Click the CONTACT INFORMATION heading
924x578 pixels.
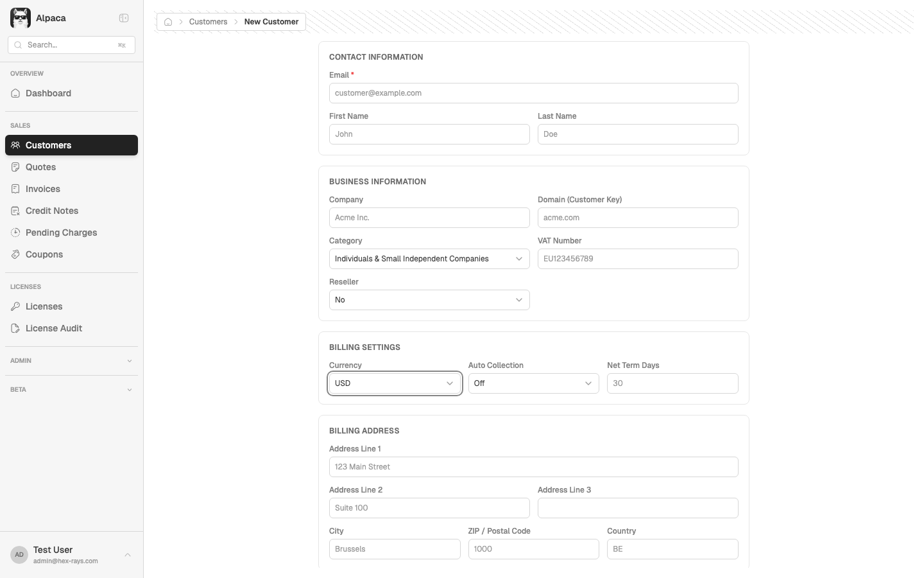[x=376, y=57]
